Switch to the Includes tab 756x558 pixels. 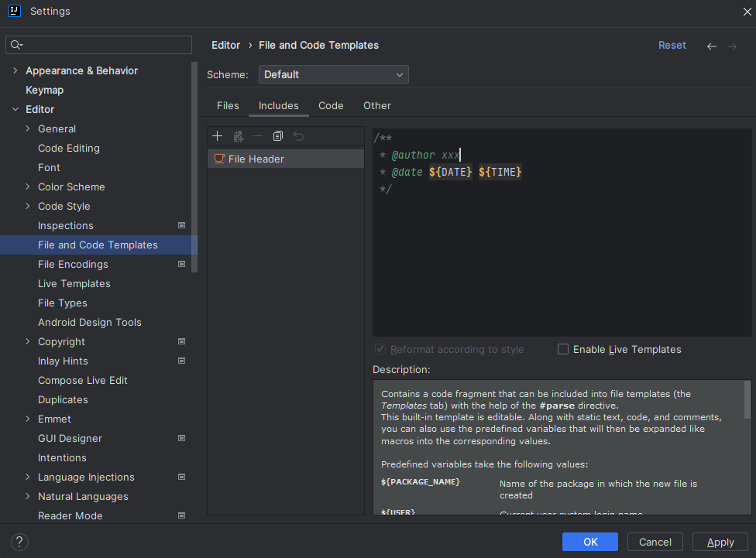pos(279,105)
